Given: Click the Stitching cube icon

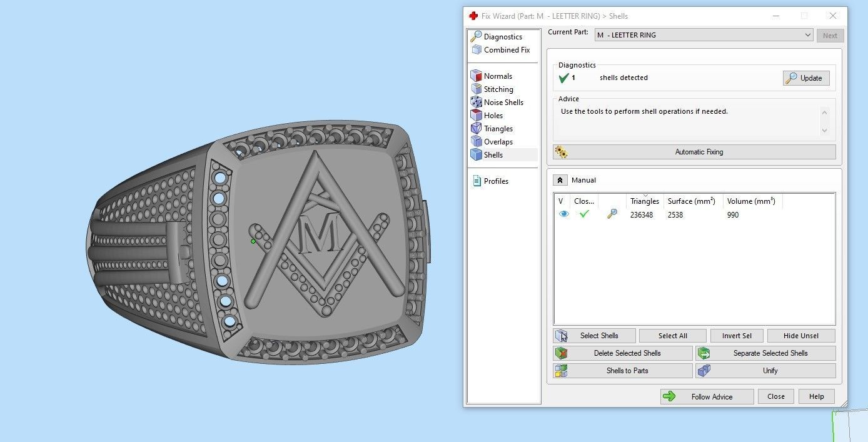Looking at the screenshot, I should (x=477, y=89).
